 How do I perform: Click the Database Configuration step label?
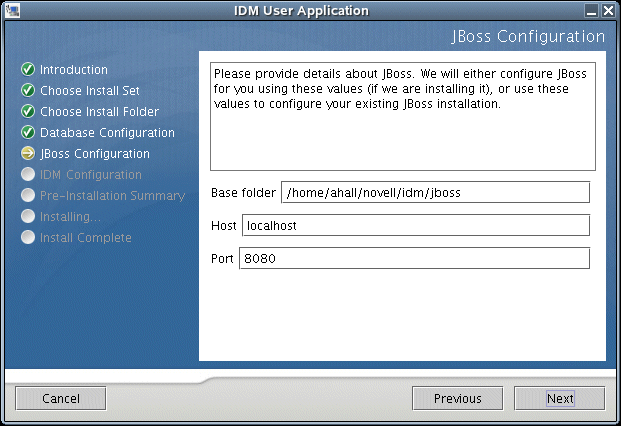107,133
